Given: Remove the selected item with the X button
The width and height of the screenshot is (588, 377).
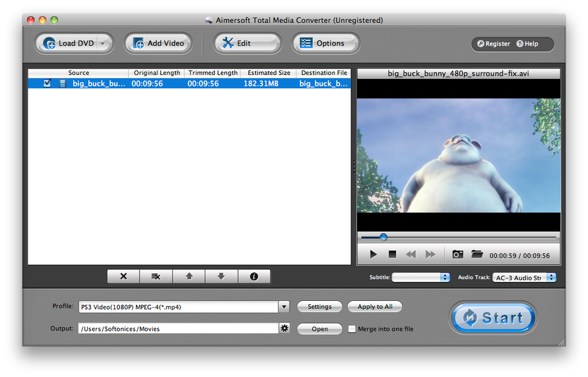Looking at the screenshot, I should click(x=123, y=277).
